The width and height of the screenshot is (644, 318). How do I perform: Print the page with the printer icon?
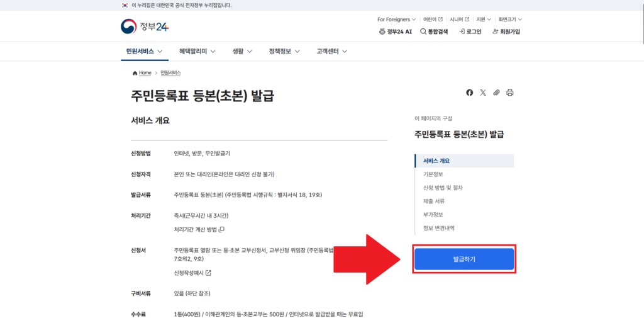point(509,93)
